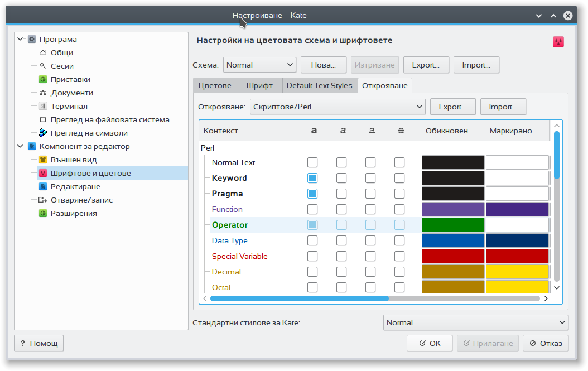Click Export... in the Открояване row
The image size is (588, 371).
(452, 107)
